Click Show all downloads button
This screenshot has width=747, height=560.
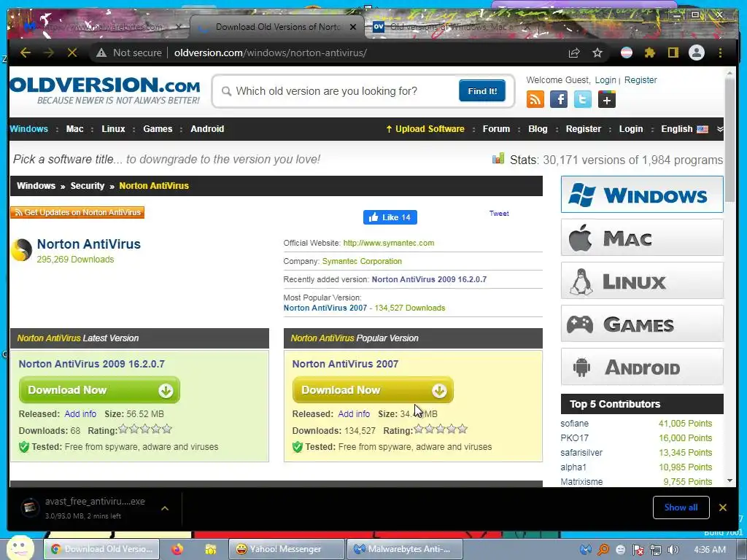click(x=681, y=507)
